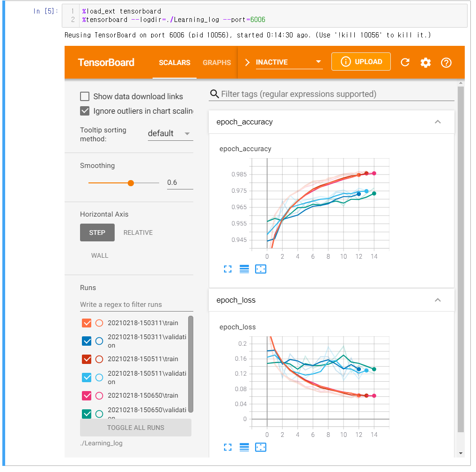Check Show data download links
The image size is (476, 472).
click(85, 96)
